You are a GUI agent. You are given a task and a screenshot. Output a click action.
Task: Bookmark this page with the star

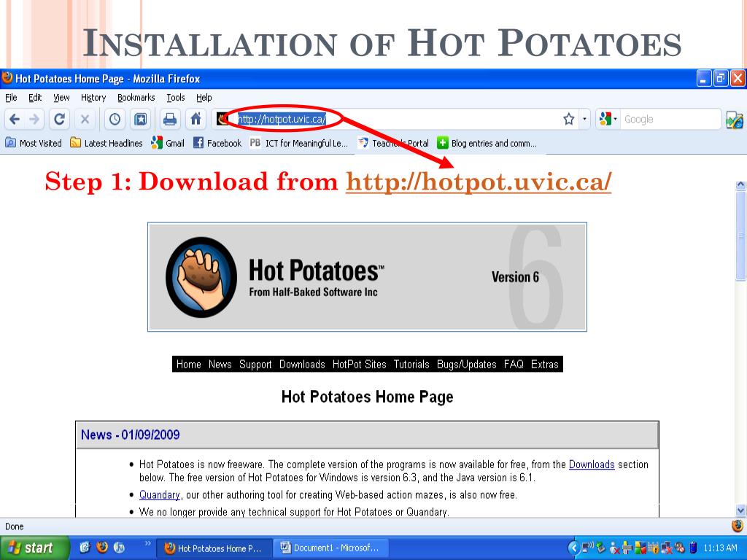click(x=568, y=119)
